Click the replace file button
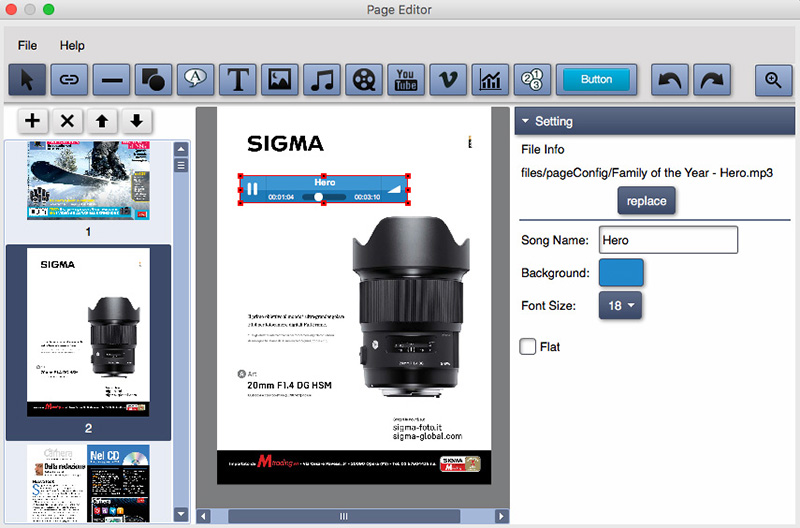This screenshot has height=528, width=800. [x=646, y=201]
